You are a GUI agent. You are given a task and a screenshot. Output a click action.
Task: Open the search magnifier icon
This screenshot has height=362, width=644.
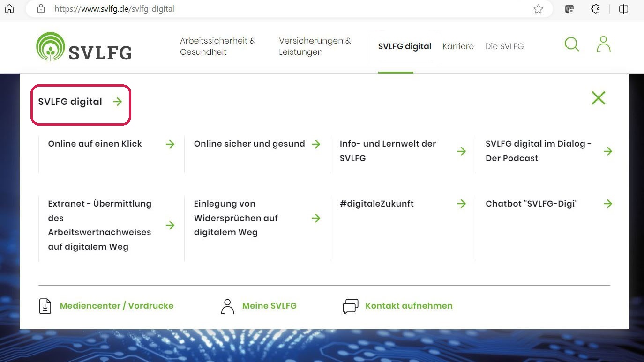click(x=571, y=44)
